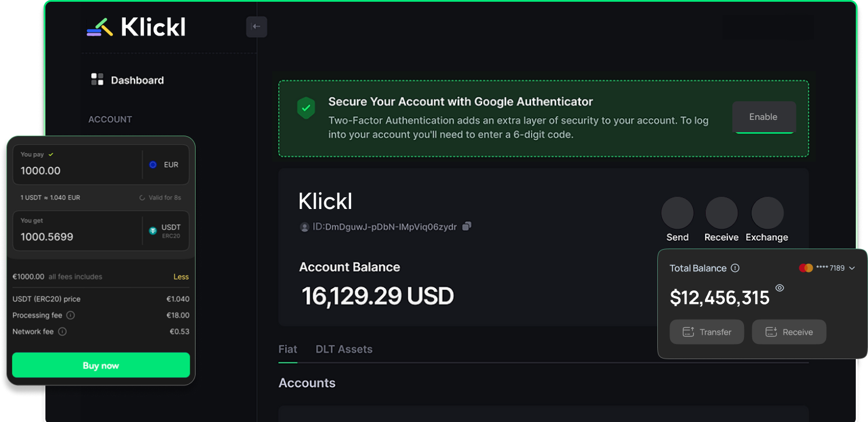Click the Processing fee info icon
This screenshot has height=422, width=868.
coord(70,315)
